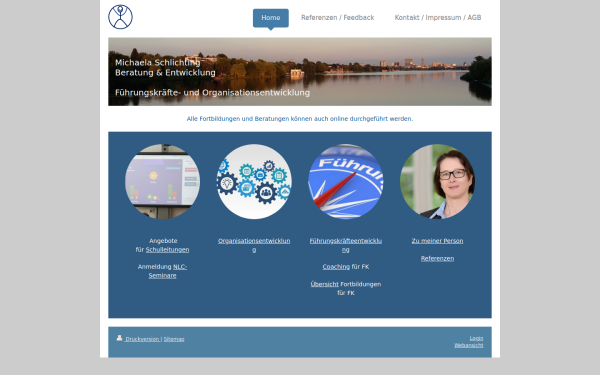Open the Druckversion link
Viewport: 600px width, 375px height.
point(142,339)
